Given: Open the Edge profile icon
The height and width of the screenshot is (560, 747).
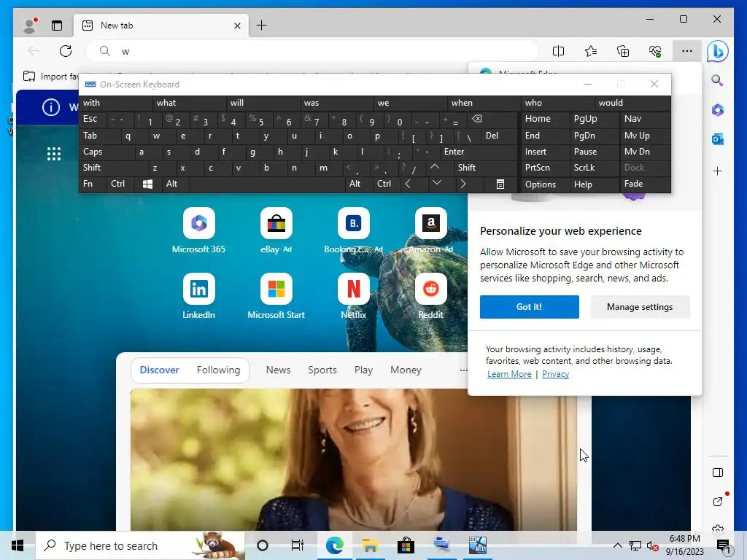Looking at the screenshot, I should pyautogui.click(x=31, y=26).
